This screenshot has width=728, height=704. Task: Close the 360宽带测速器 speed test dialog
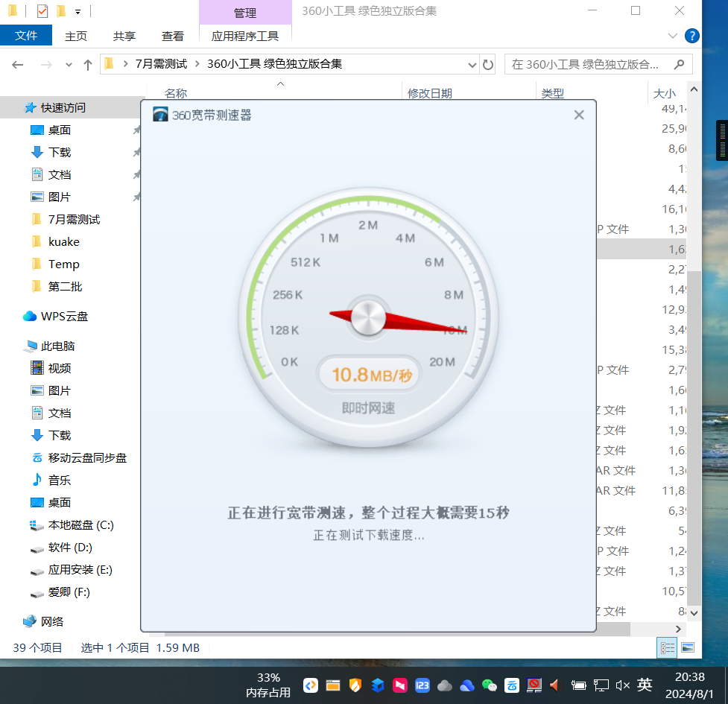tap(579, 115)
